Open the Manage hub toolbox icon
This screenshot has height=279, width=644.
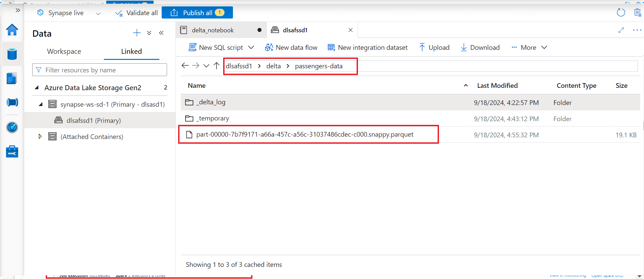(12, 151)
